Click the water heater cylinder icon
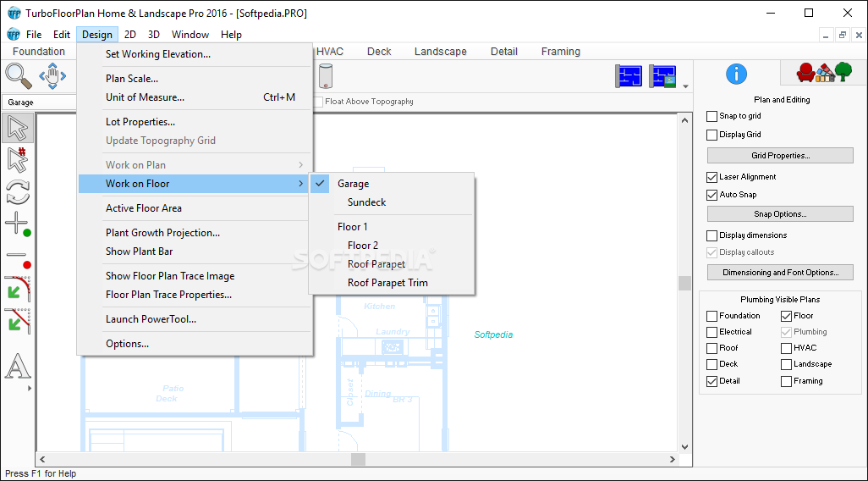The width and height of the screenshot is (868, 481). click(x=326, y=76)
